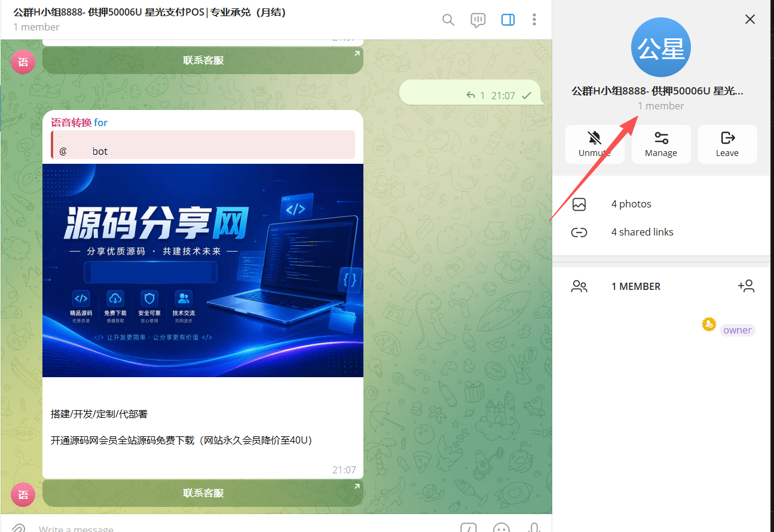Toggle the right info sidebar panel icon
This screenshot has width=774, height=532.
tap(508, 20)
